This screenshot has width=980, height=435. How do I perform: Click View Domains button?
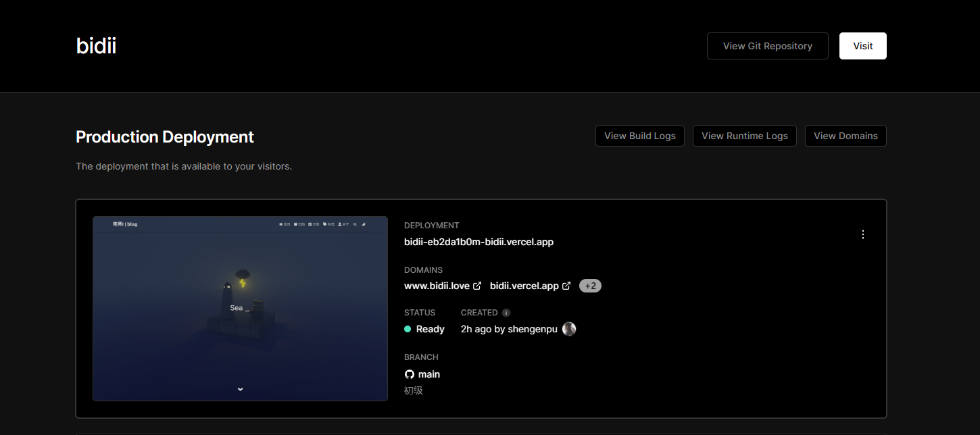pos(846,136)
